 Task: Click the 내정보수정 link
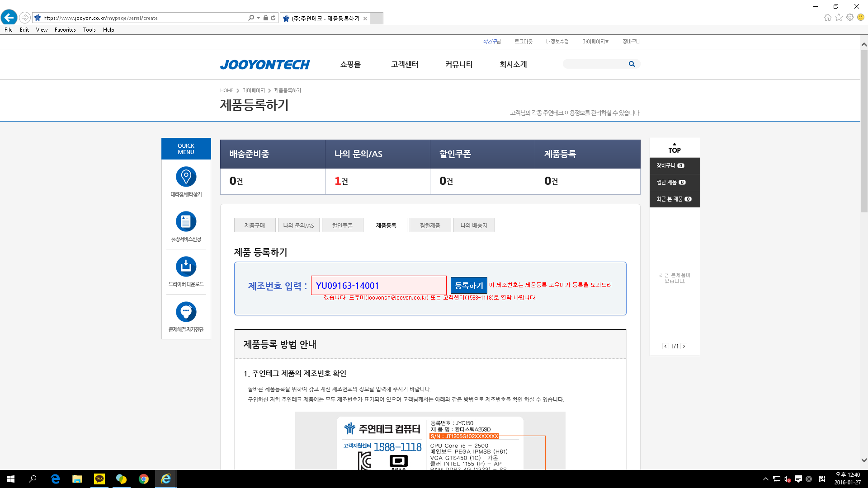pyautogui.click(x=557, y=42)
